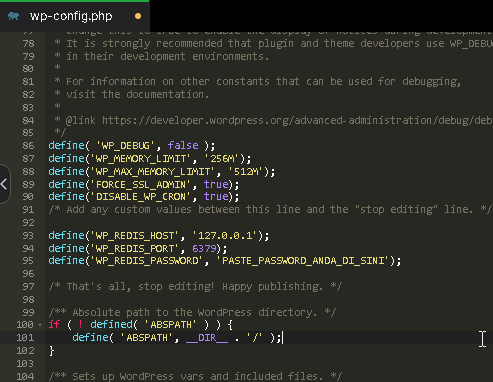
Task: Click the 'DISABLE_WP_CRON' string
Action: [x=140, y=197]
